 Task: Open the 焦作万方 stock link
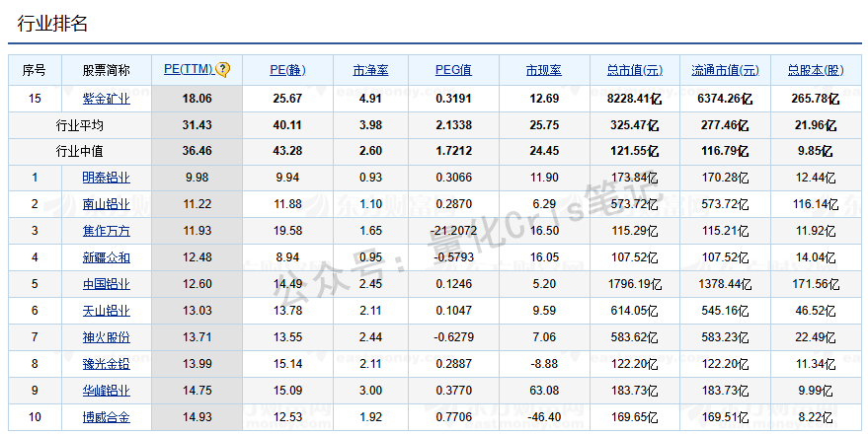(107, 231)
